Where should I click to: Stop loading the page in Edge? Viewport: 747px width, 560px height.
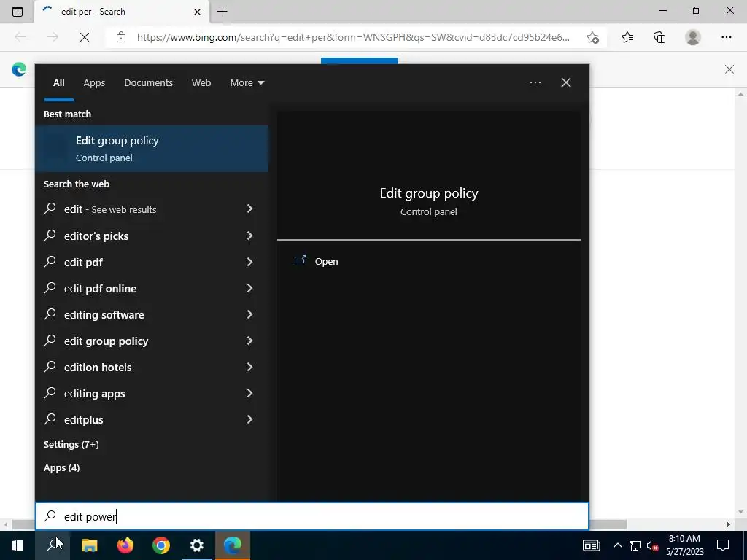(85, 37)
